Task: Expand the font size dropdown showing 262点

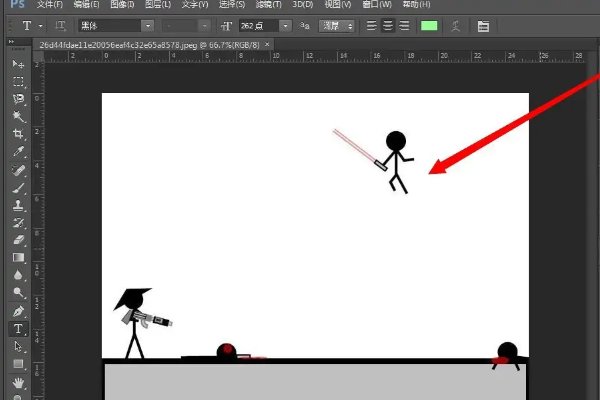Action: coord(287,25)
